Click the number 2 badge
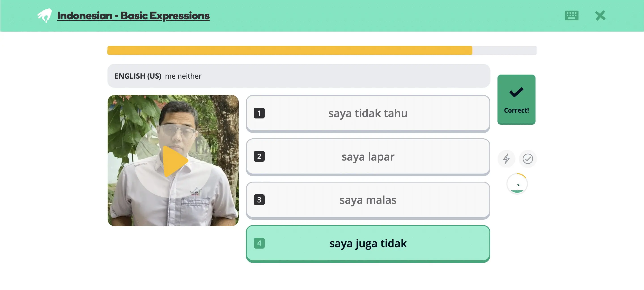The height and width of the screenshot is (290, 644). 259,157
